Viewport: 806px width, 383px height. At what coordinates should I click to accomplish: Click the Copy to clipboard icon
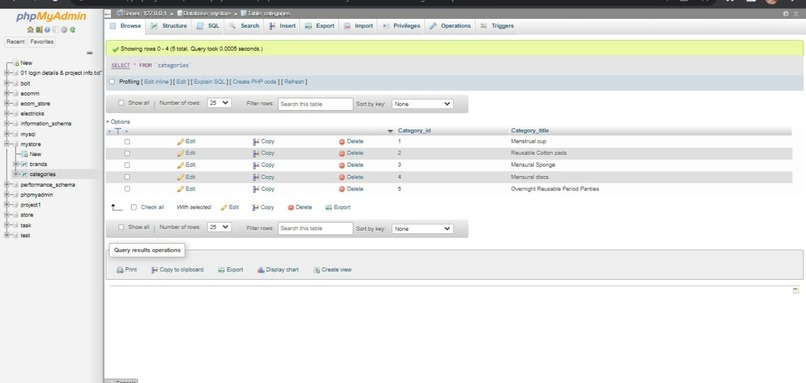pyautogui.click(x=154, y=269)
